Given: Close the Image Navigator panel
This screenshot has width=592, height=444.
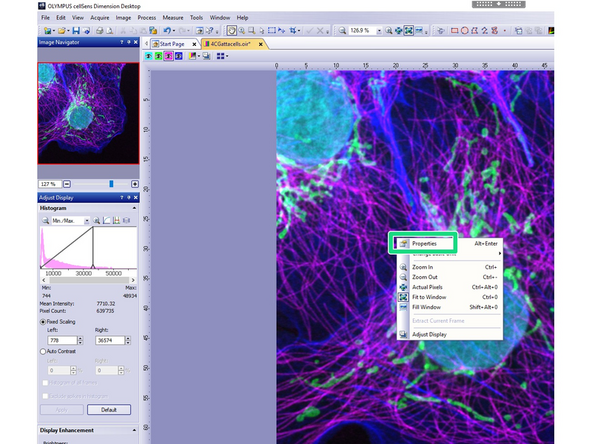Looking at the screenshot, I should point(136,42).
